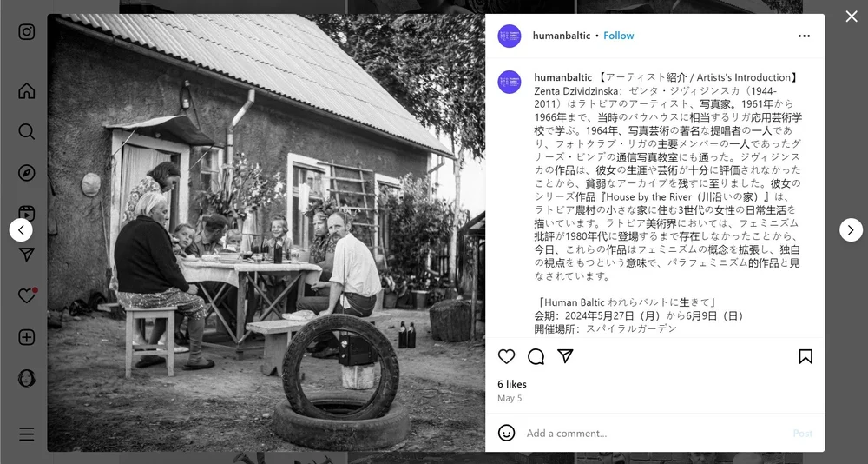Go to Home feed icon
This screenshot has height=464, width=868.
click(x=27, y=91)
